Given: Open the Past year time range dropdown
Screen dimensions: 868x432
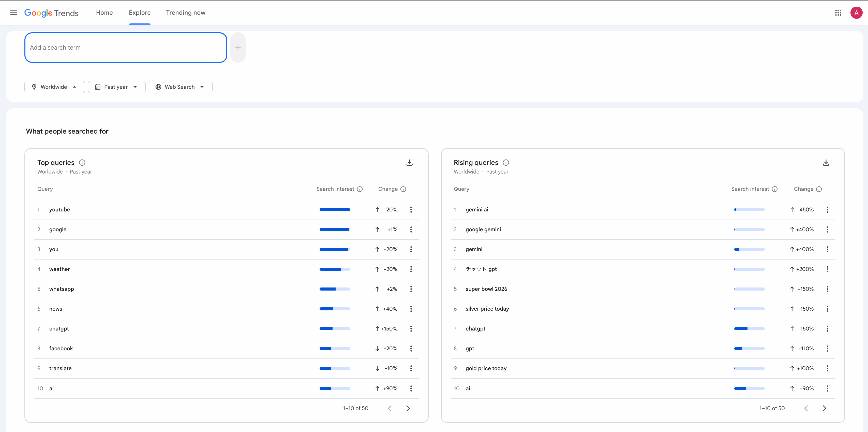Looking at the screenshot, I should tap(116, 87).
